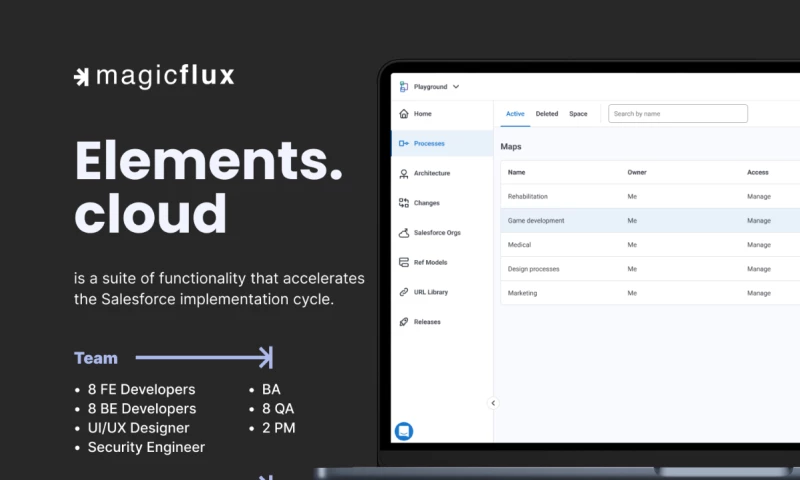
Task: Open the URL Library menu item
Action: pos(442,292)
